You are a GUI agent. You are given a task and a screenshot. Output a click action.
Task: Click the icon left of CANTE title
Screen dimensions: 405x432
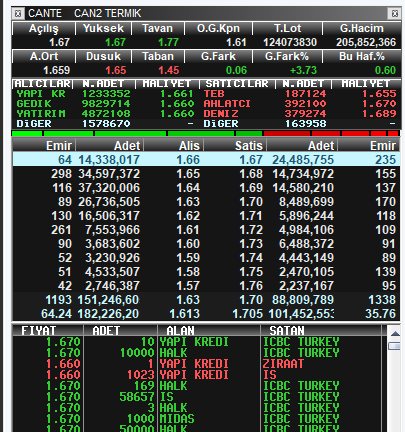pyautogui.click(x=18, y=14)
